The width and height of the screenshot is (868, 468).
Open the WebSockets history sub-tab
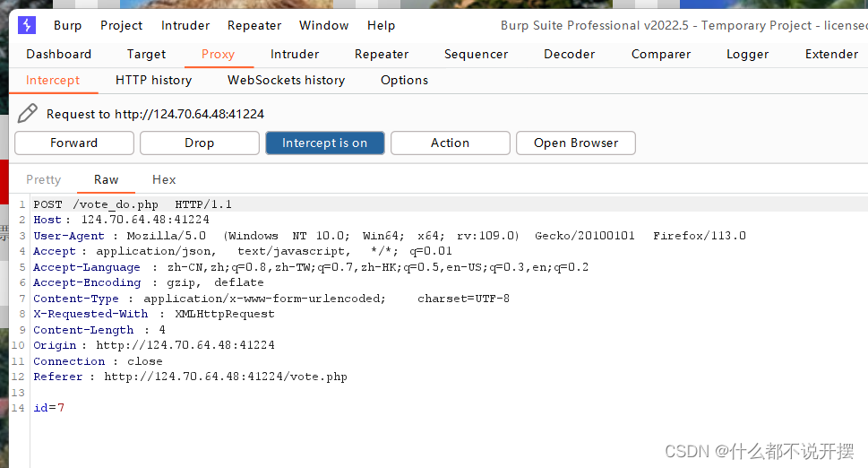point(286,81)
